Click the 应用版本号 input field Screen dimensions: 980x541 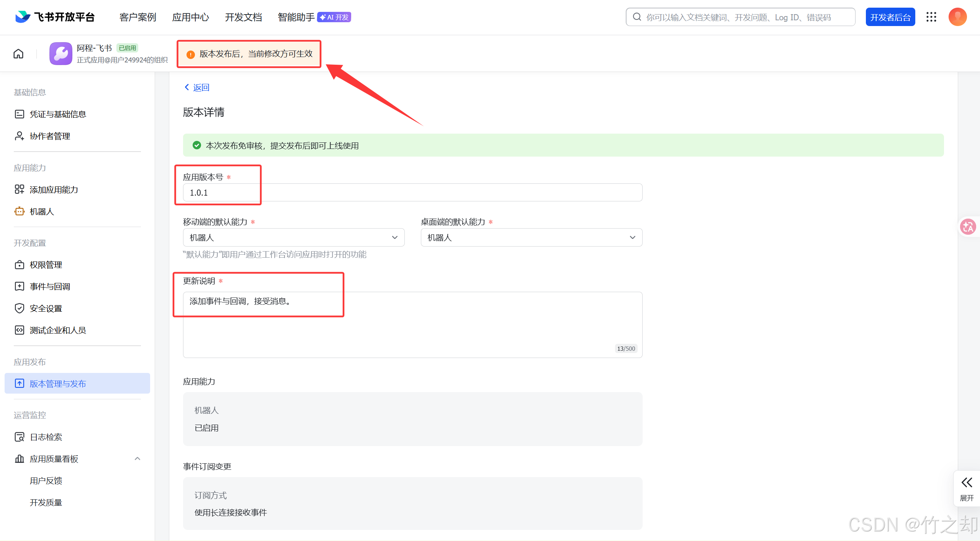click(412, 193)
